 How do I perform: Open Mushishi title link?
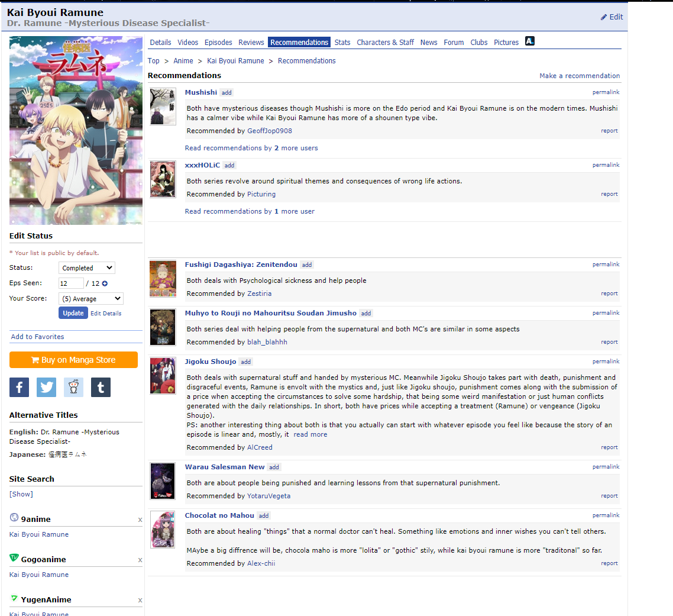[x=201, y=92]
